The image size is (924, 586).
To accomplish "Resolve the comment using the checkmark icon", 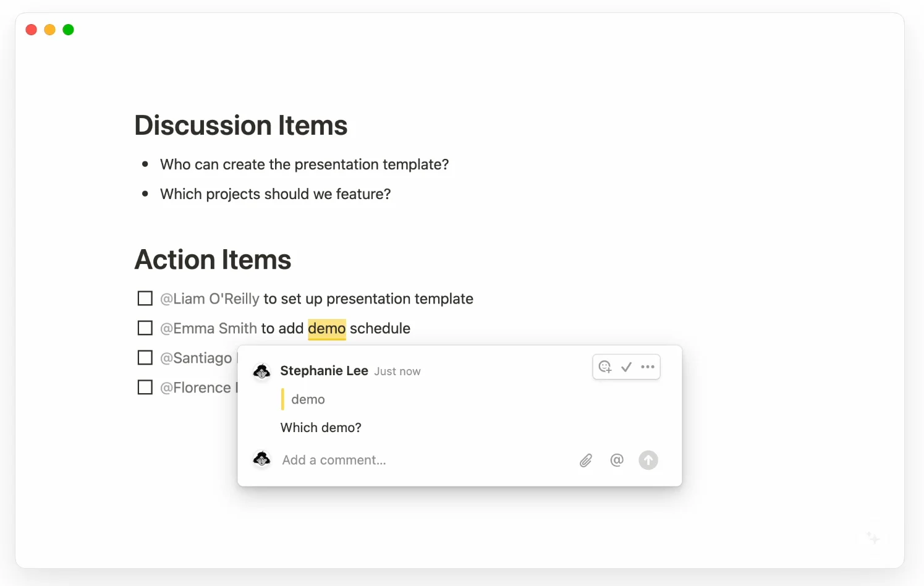I will tap(626, 367).
